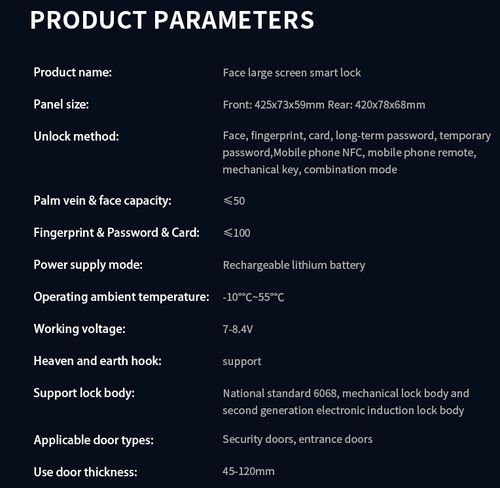This screenshot has height=488, width=500.
Task: Select Fingerprint & Password & Card label
Action: point(116,233)
